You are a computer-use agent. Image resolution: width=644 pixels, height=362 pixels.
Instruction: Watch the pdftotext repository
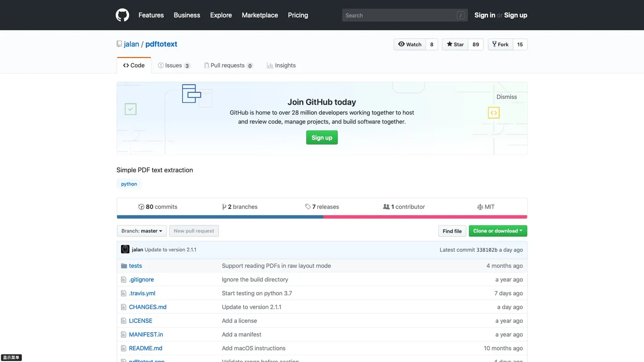point(410,45)
